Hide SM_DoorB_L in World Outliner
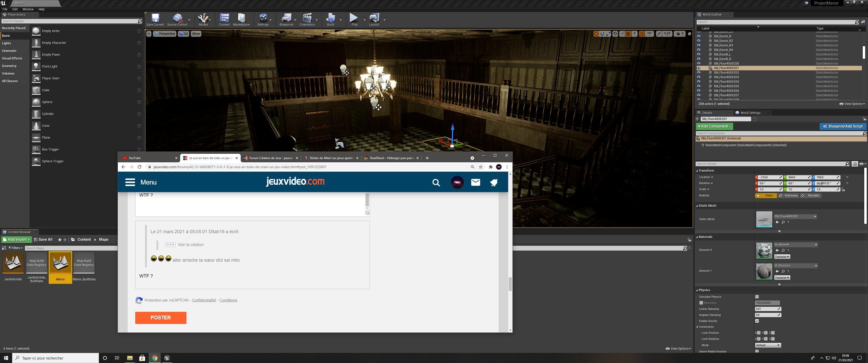 [699, 55]
